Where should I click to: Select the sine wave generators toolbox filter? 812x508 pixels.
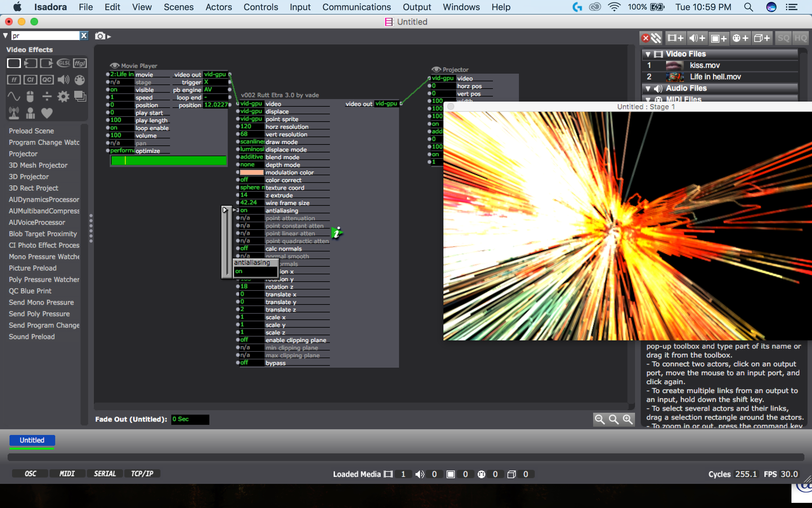click(x=14, y=97)
